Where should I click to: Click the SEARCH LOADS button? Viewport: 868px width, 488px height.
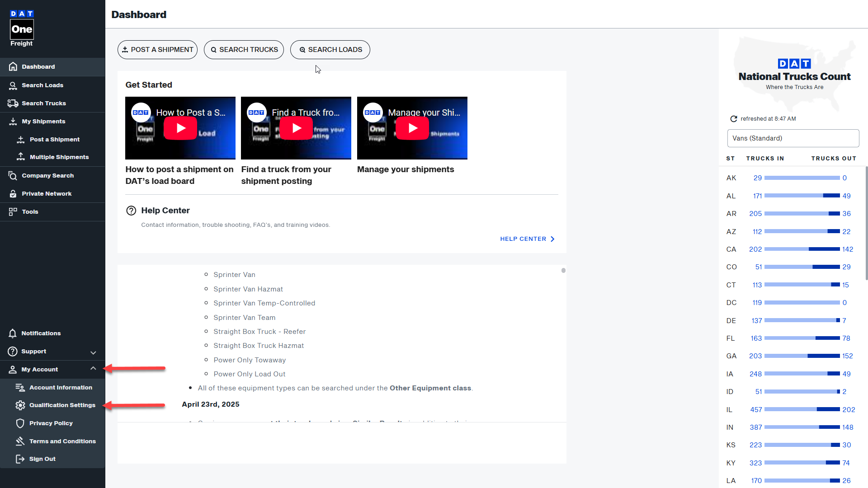point(330,50)
